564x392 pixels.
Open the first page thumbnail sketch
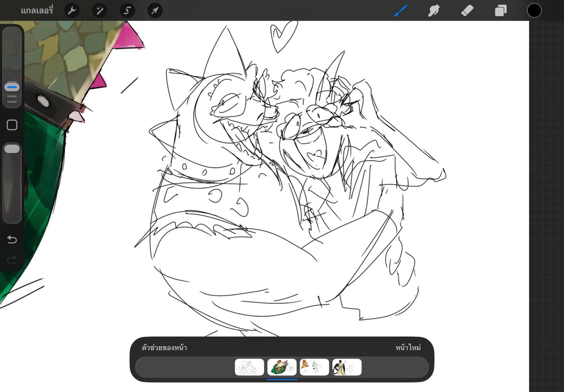coord(250,367)
